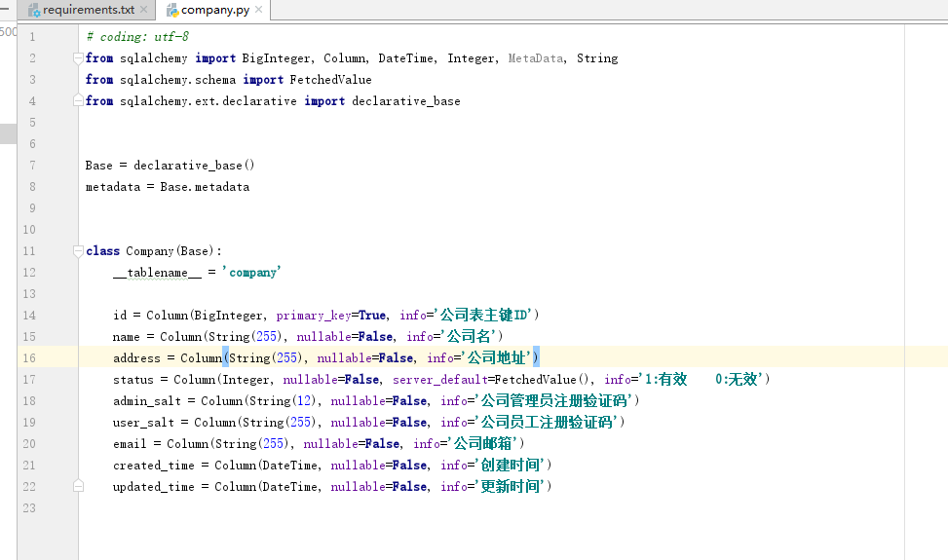Click the 'address' column variable
Viewport: 948px width, 560px height.
[x=136, y=358]
